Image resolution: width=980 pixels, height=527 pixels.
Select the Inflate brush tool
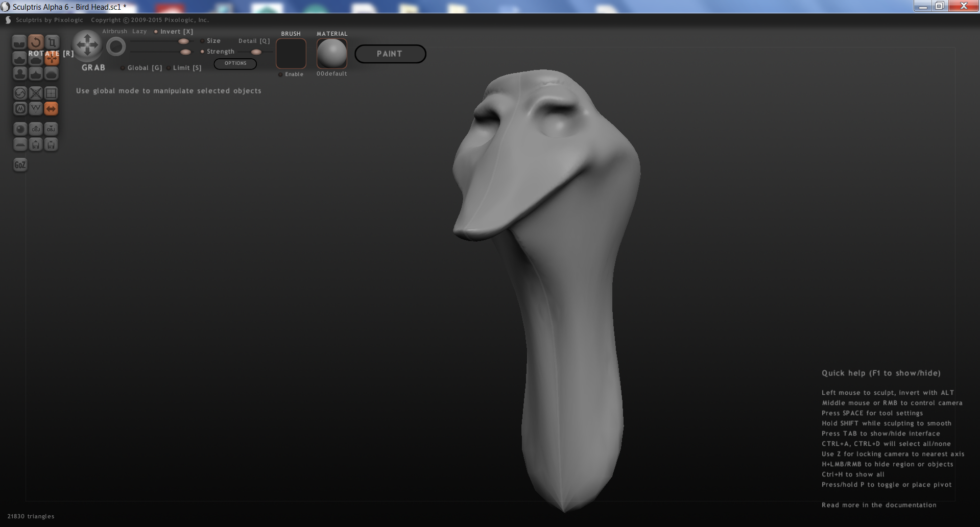click(20, 74)
